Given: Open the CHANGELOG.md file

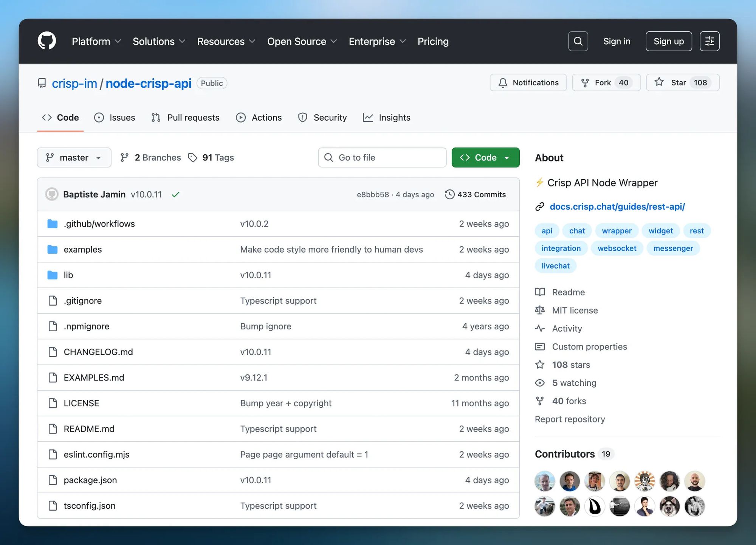Looking at the screenshot, I should click(98, 352).
